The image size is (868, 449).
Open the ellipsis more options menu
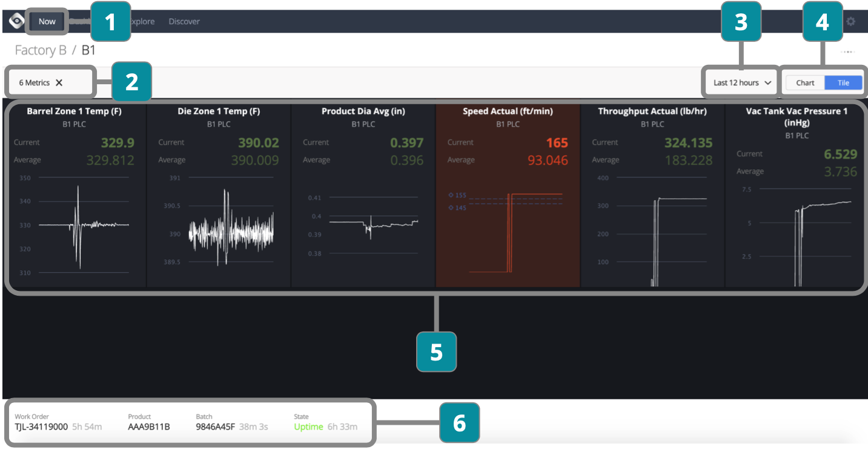coord(847,52)
